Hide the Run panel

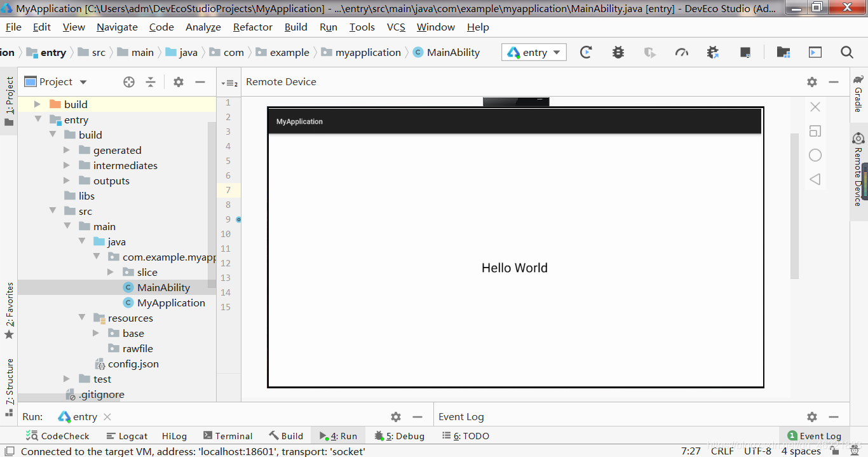point(417,417)
